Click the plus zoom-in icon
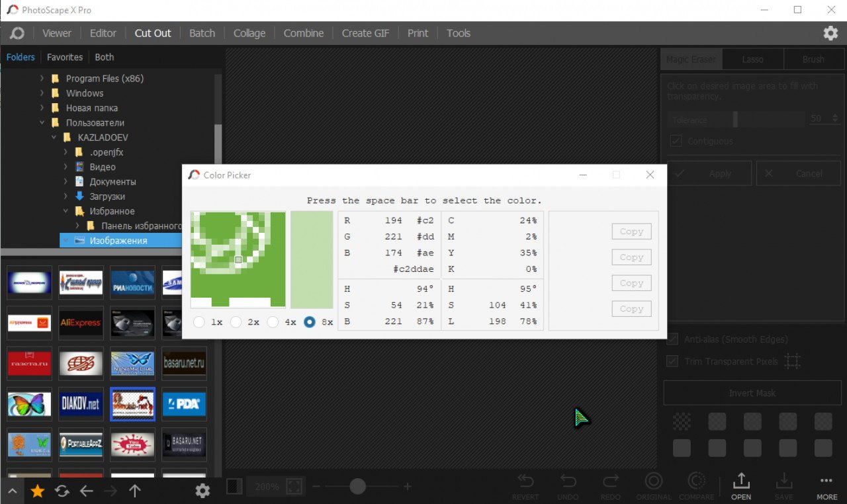 tap(408, 487)
